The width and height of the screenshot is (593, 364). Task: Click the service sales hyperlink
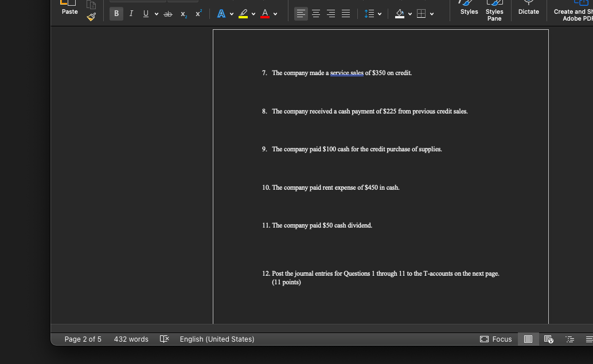point(346,73)
